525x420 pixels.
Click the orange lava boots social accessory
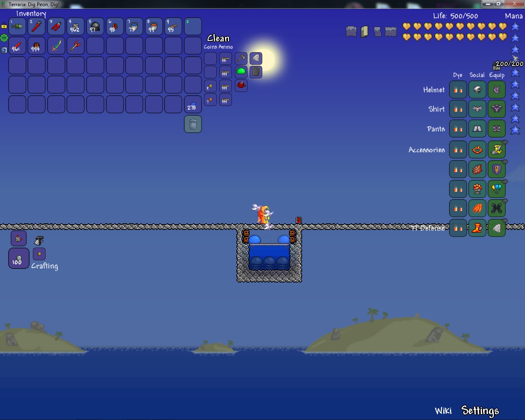[477, 228]
